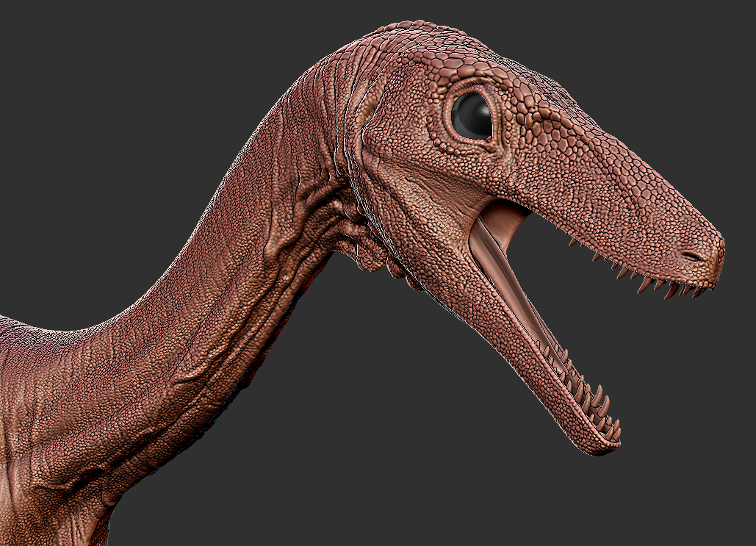Click the lower jaw teeth row
Image resolution: width=756 pixels, height=546 pixels.
[x=581, y=392]
